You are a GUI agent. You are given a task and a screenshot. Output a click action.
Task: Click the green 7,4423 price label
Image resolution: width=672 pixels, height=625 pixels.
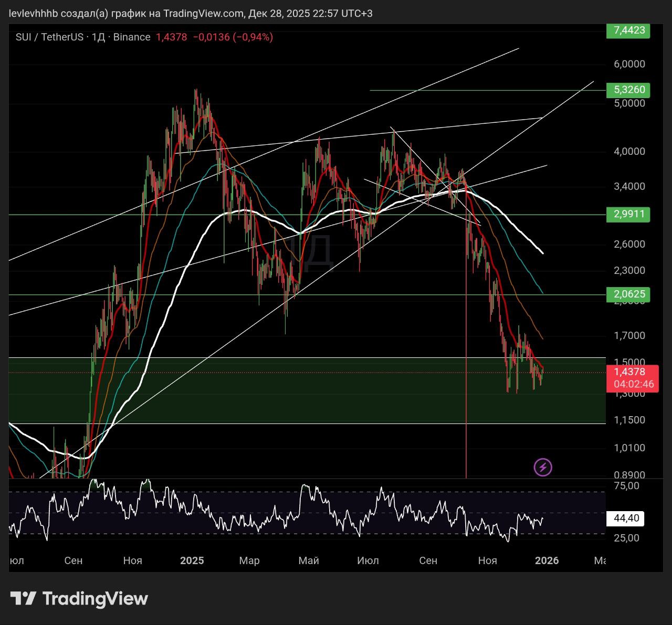(628, 30)
